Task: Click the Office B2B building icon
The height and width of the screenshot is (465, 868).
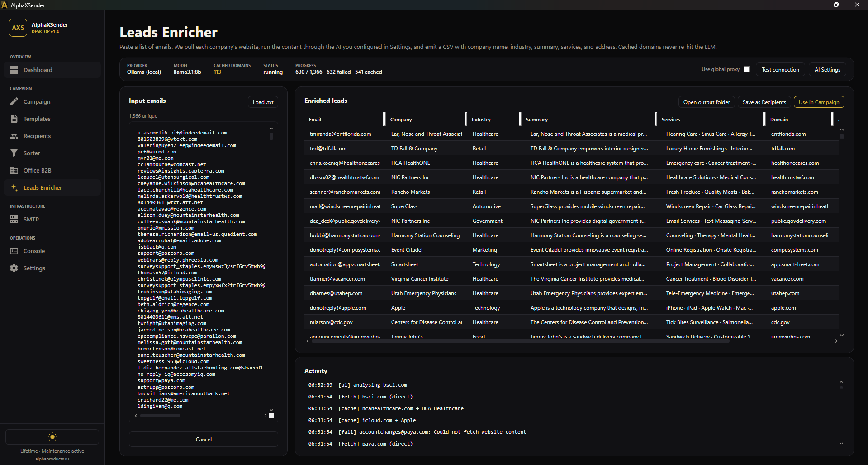Action: pyautogui.click(x=14, y=170)
